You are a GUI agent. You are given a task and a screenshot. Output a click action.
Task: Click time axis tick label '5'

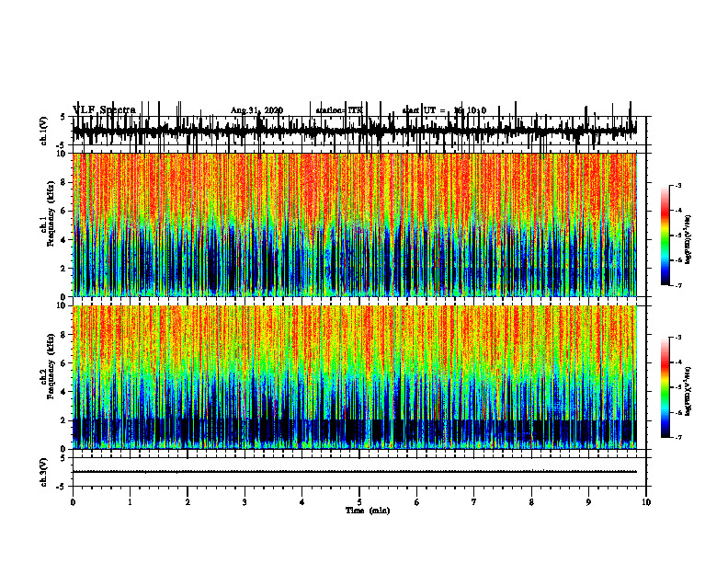(359, 502)
